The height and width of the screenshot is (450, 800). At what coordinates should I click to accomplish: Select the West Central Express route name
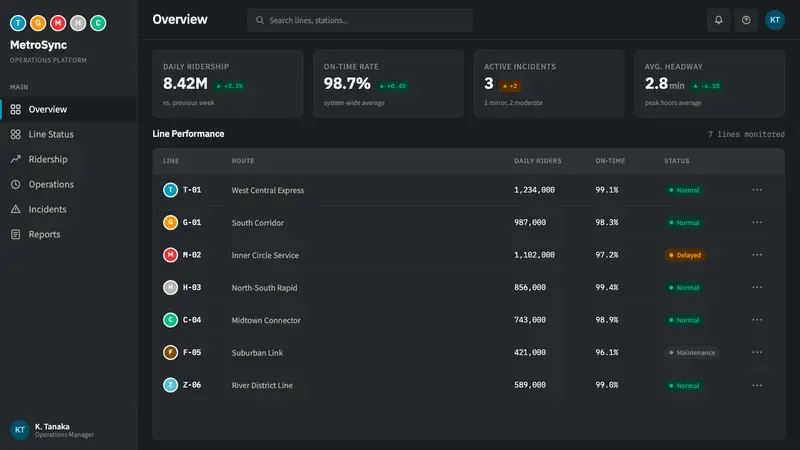click(268, 190)
